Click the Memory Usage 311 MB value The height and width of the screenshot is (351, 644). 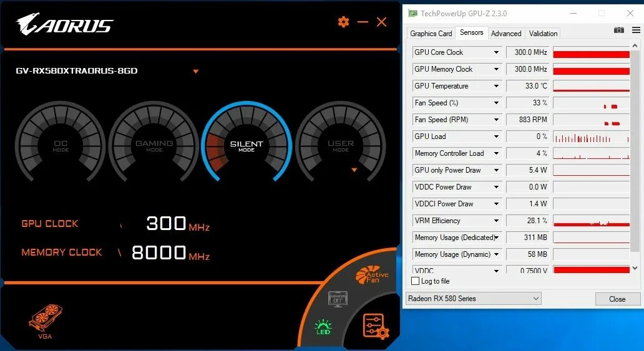[528, 238]
